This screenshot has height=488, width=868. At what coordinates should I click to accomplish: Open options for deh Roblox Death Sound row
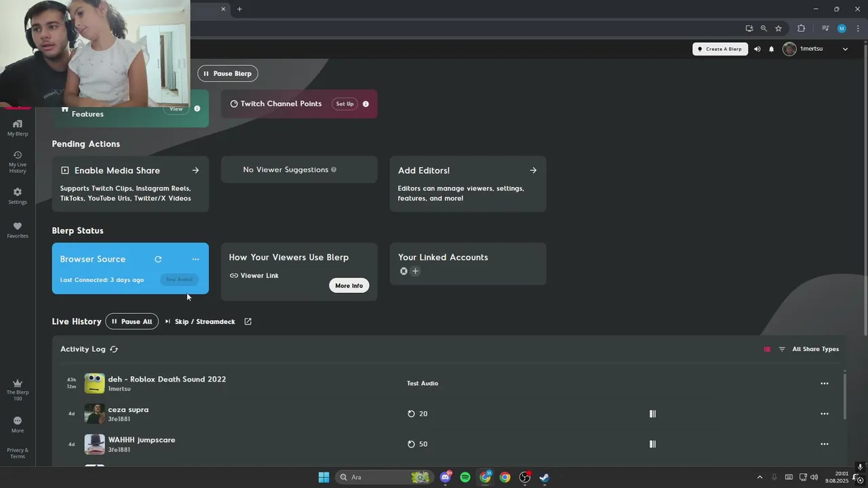tap(824, 384)
